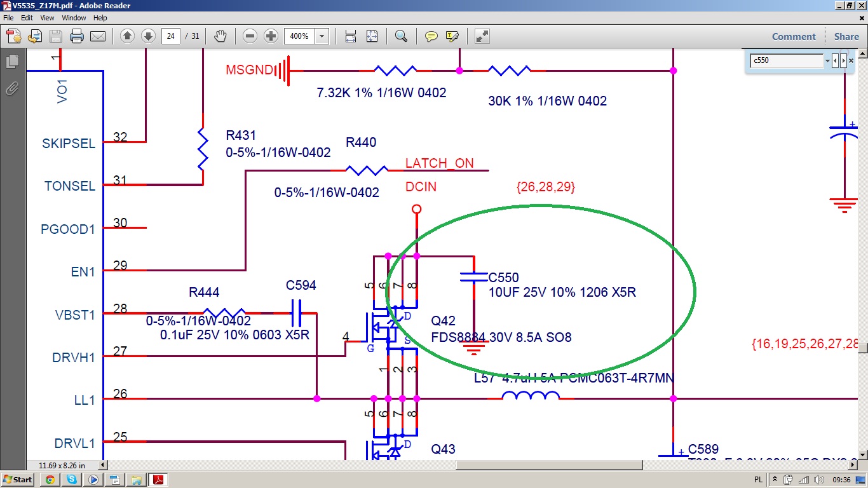Click the PGOOD1 pin name

point(68,229)
